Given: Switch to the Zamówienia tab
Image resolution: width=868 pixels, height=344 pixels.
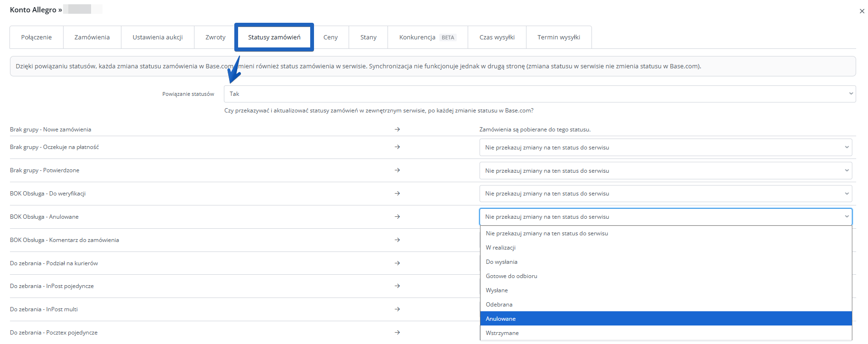Looking at the screenshot, I should point(92,37).
